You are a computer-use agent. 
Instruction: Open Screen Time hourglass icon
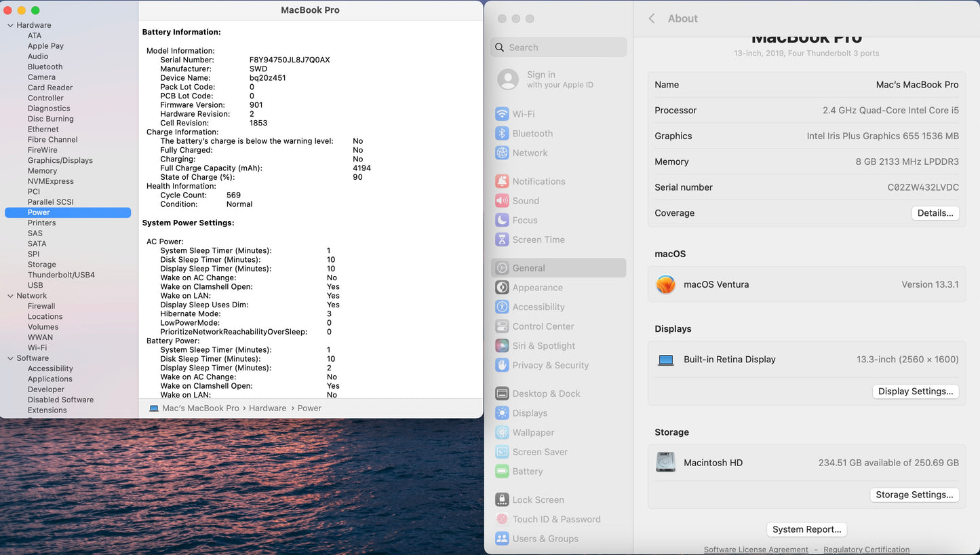(x=502, y=240)
